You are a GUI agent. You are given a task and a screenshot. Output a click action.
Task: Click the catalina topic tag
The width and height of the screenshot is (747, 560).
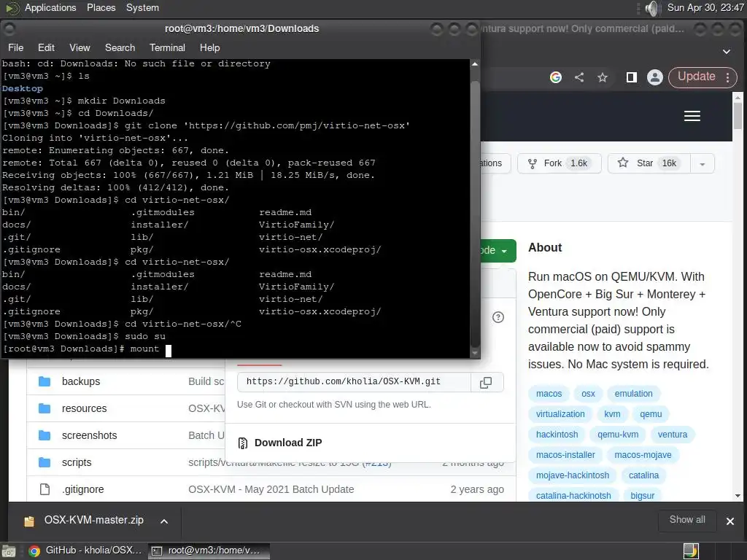(643, 475)
